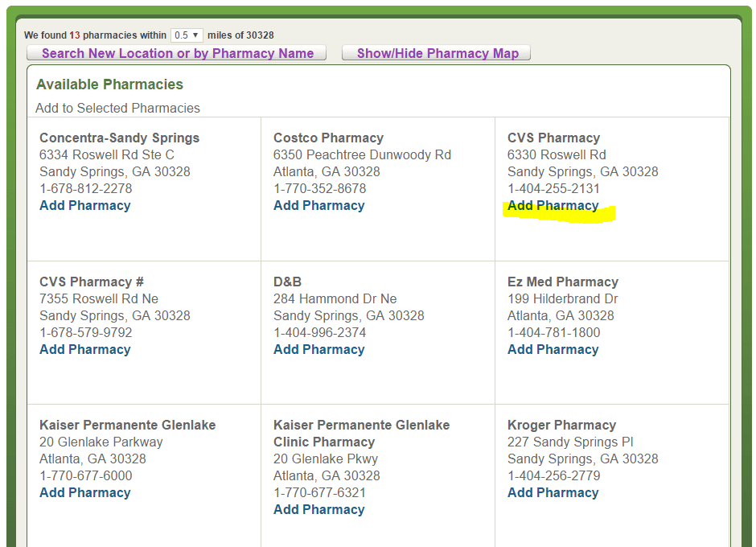Add the Kaiser Permanente Glenlake Clinic Pharmacy
The image size is (756, 547).
(x=318, y=509)
